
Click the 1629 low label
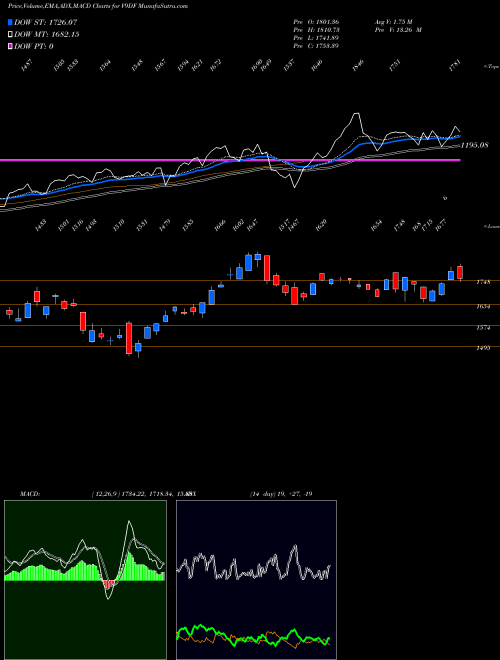321,225
